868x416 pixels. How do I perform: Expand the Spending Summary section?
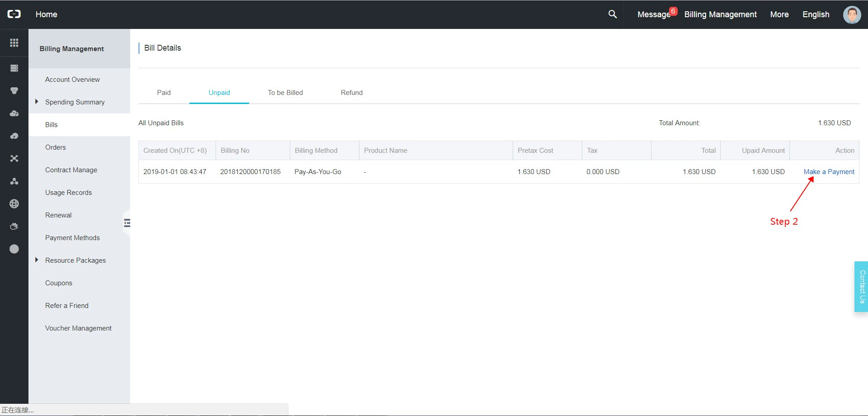point(37,102)
